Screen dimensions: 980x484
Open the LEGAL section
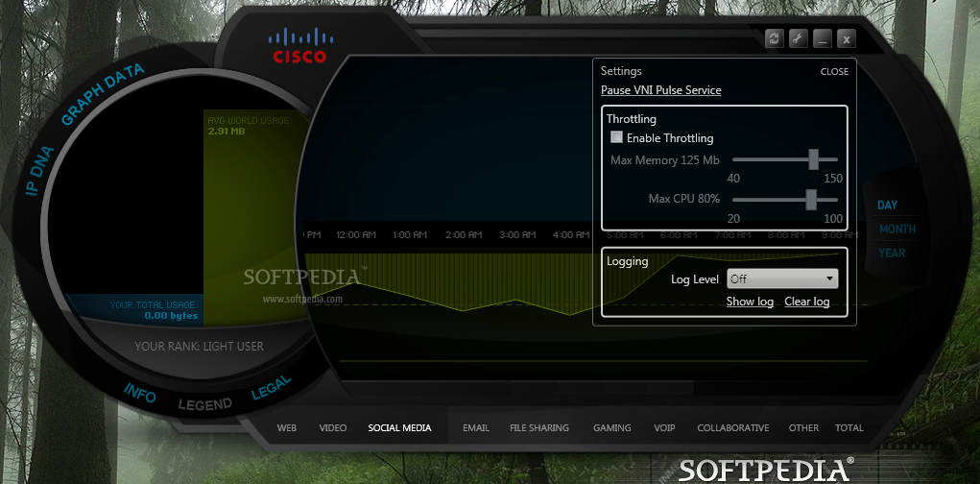tap(272, 388)
